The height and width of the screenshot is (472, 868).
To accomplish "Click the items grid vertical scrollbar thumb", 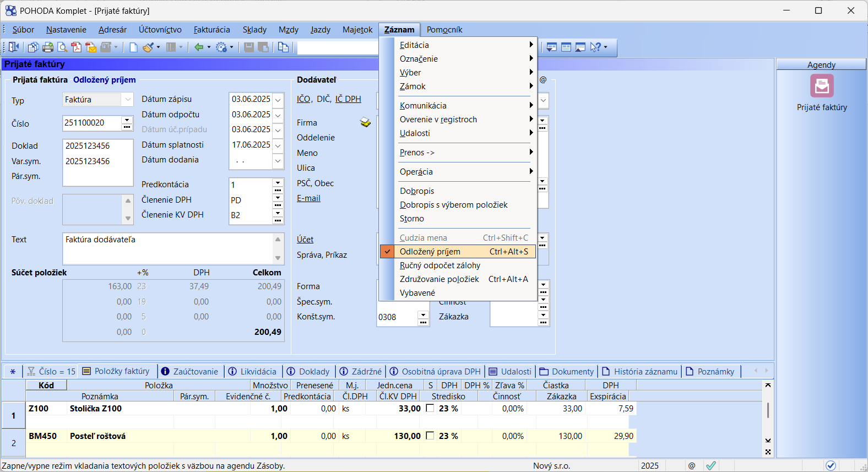I will pos(768,410).
